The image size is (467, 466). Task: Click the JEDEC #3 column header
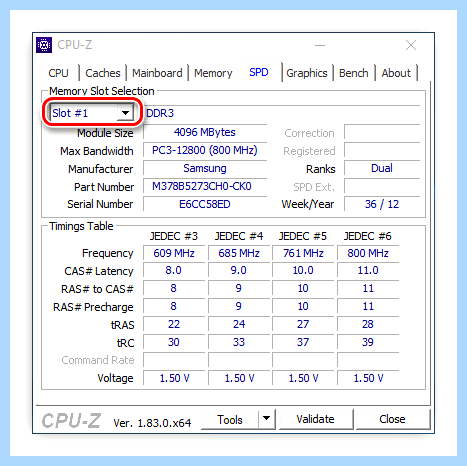coord(174,236)
